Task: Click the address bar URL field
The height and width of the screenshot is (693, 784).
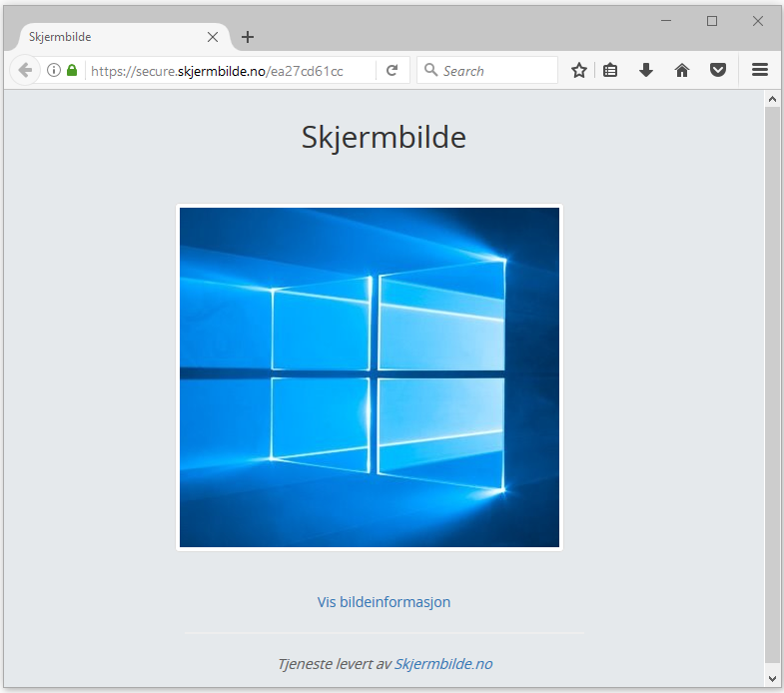Action: pos(230,71)
